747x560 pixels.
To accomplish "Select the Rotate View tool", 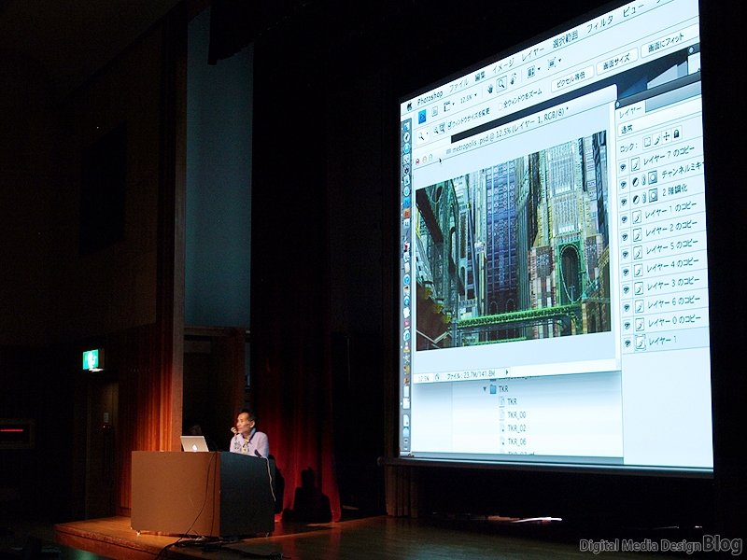I will [x=514, y=79].
